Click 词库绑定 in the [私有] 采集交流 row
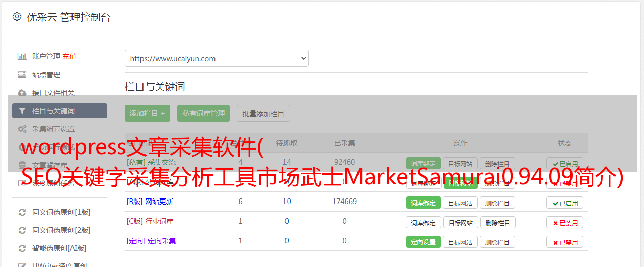The width and height of the screenshot is (644, 267). tap(423, 164)
